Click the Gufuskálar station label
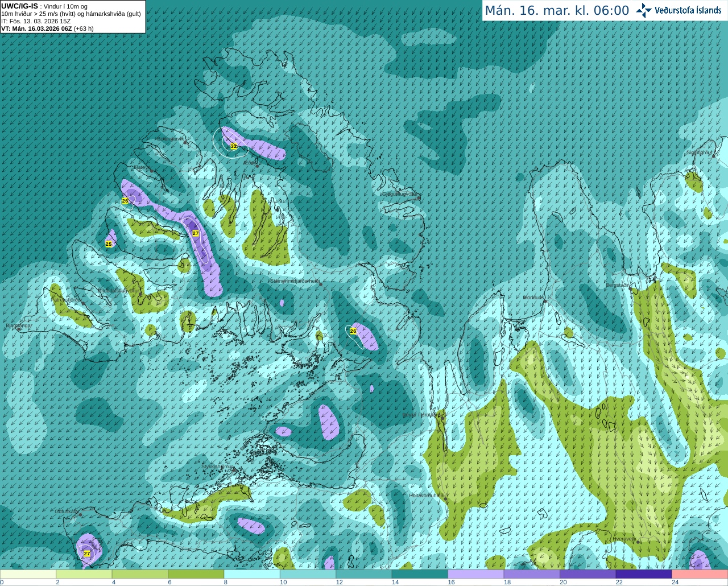 tap(67, 511)
